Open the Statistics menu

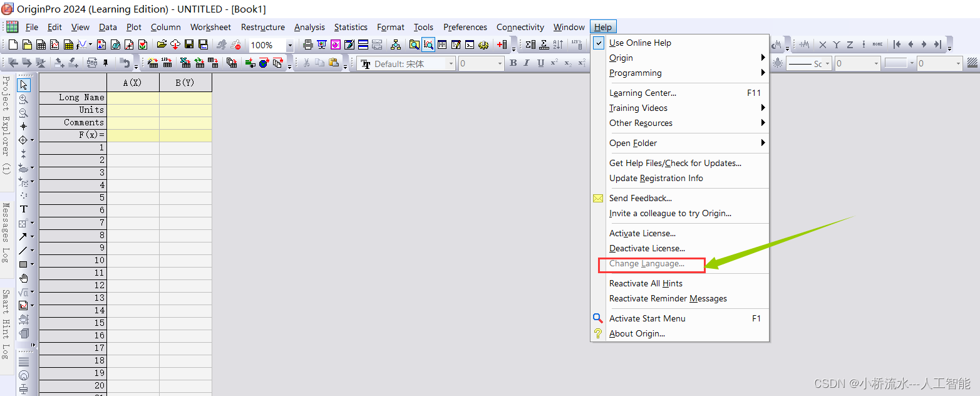(x=351, y=27)
